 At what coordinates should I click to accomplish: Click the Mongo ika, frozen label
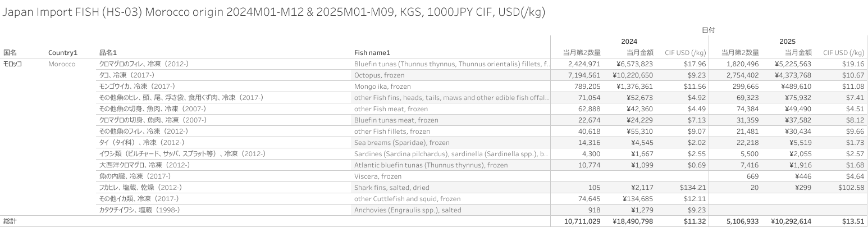point(382,87)
